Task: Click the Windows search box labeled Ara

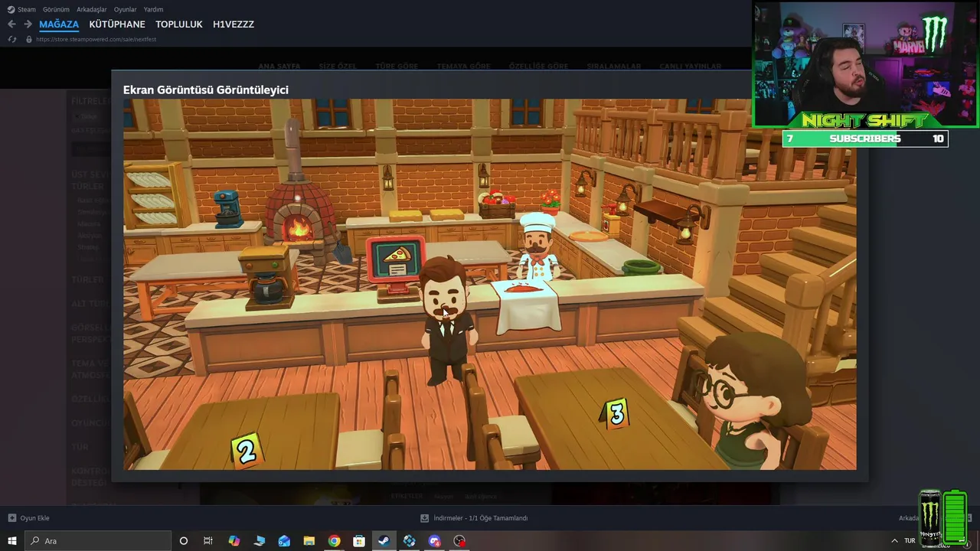Action: click(98, 541)
